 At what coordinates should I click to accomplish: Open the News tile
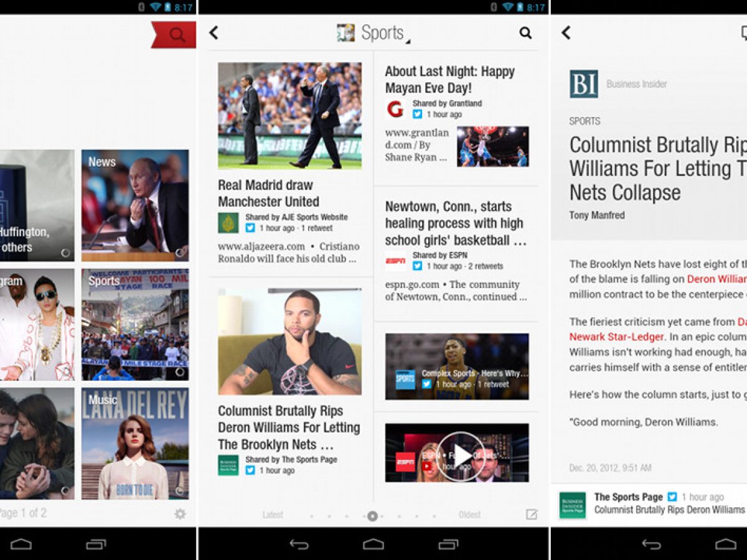pyautogui.click(x=135, y=205)
